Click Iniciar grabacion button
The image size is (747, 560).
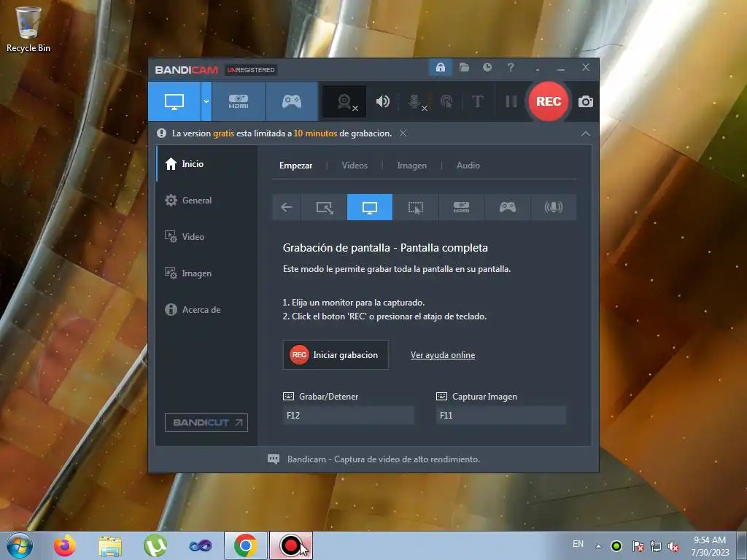point(336,355)
